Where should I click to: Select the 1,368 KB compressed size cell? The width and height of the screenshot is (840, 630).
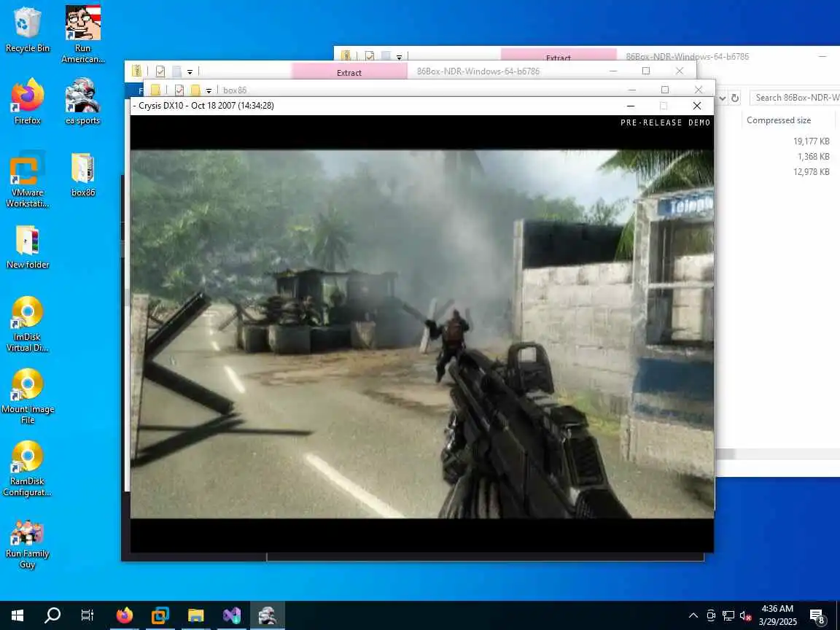(813, 157)
